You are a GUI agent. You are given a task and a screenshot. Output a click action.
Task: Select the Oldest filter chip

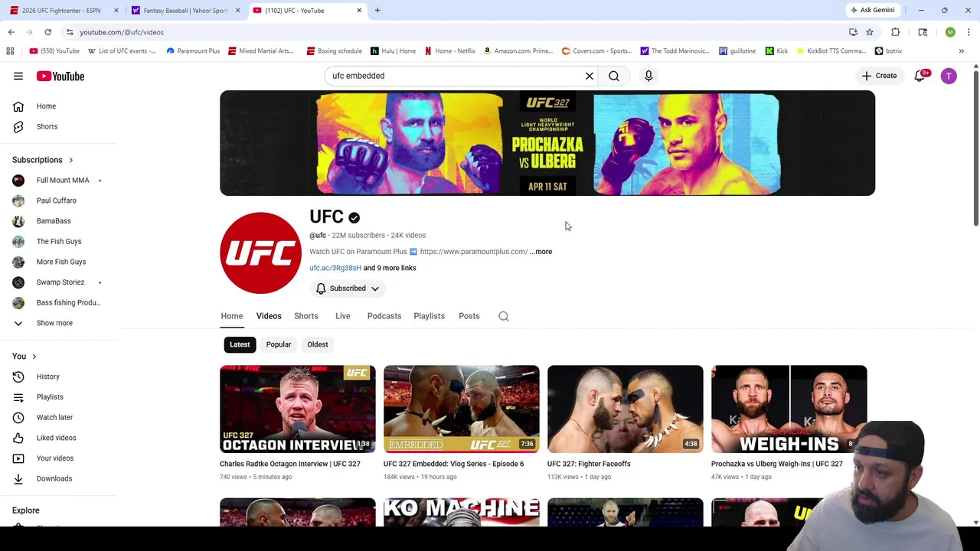click(318, 344)
